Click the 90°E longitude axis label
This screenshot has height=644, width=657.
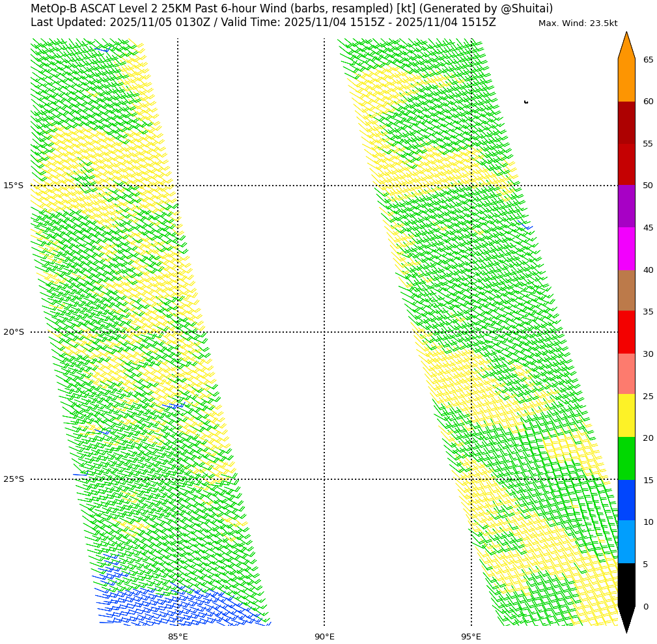tap(324, 636)
